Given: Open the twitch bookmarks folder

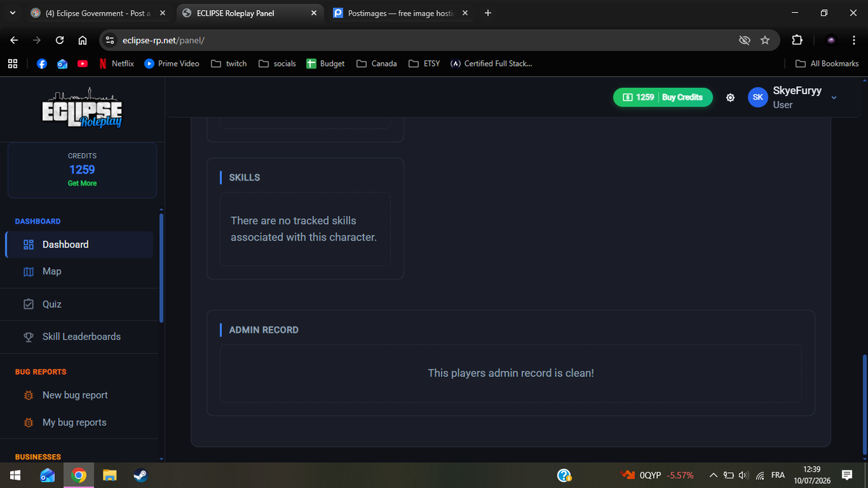Looking at the screenshot, I should [x=229, y=64].
